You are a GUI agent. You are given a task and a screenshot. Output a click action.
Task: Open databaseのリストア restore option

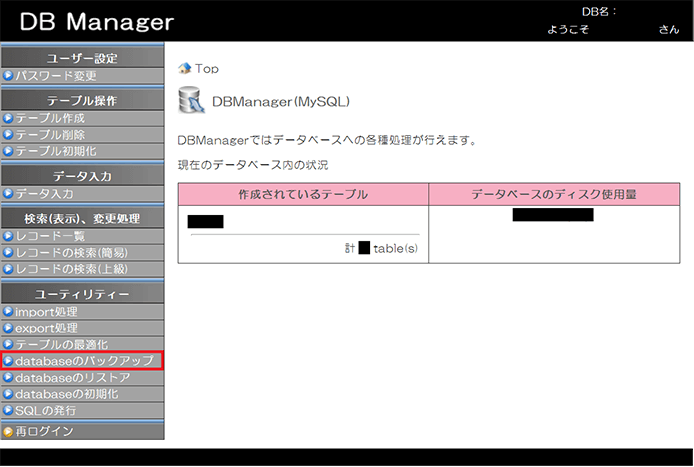[x=72, y=378]
